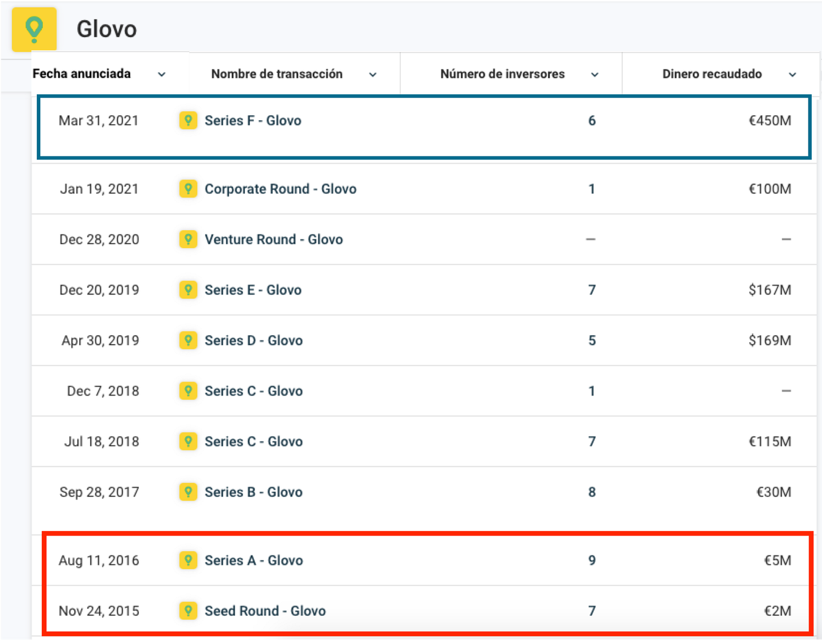Click the Fecha anunciada column header
822x644 pixels.
81,73
